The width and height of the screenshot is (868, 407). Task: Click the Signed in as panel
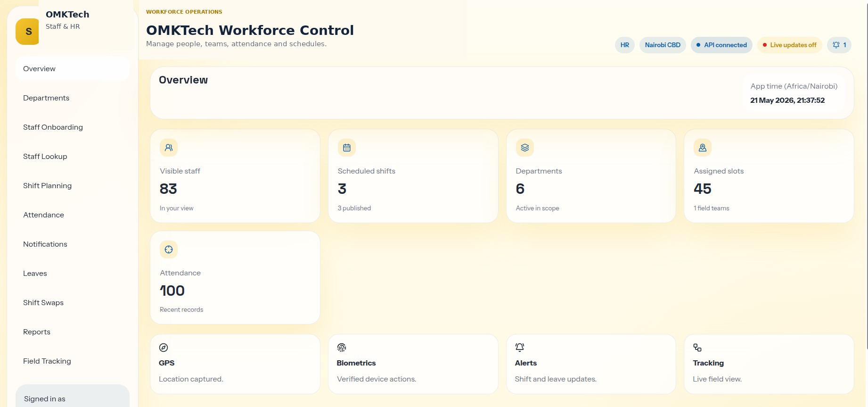[x=73, y=396]
